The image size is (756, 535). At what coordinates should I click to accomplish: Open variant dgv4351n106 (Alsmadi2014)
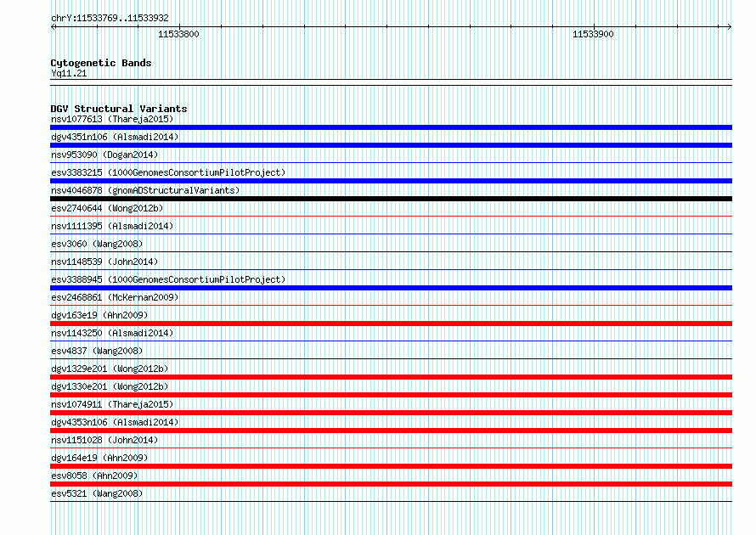click(x=115, y=137)
